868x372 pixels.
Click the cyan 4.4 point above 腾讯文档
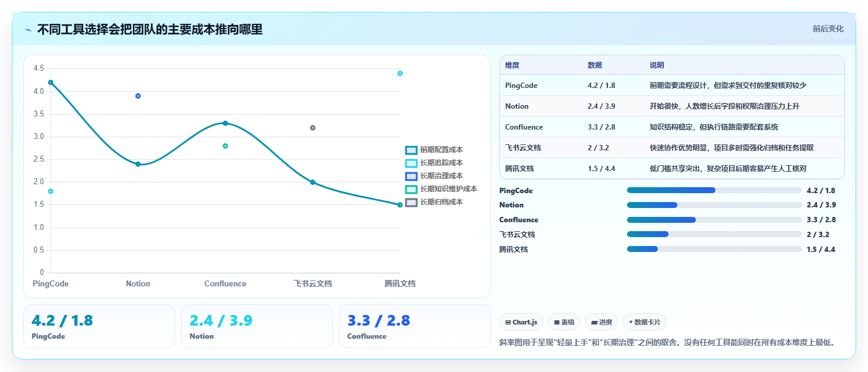[x=400, y=73]
